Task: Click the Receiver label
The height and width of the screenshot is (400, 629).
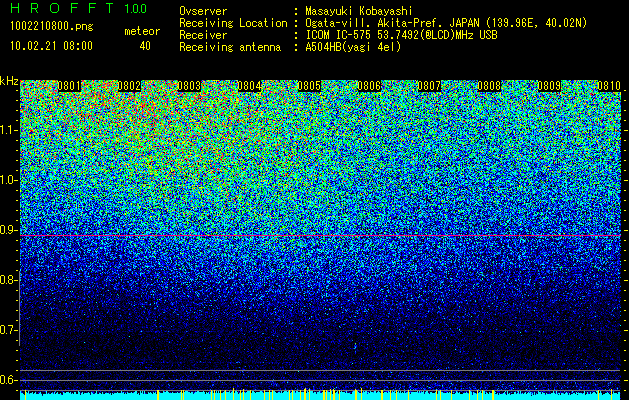Action: click(x=203, y=35)
